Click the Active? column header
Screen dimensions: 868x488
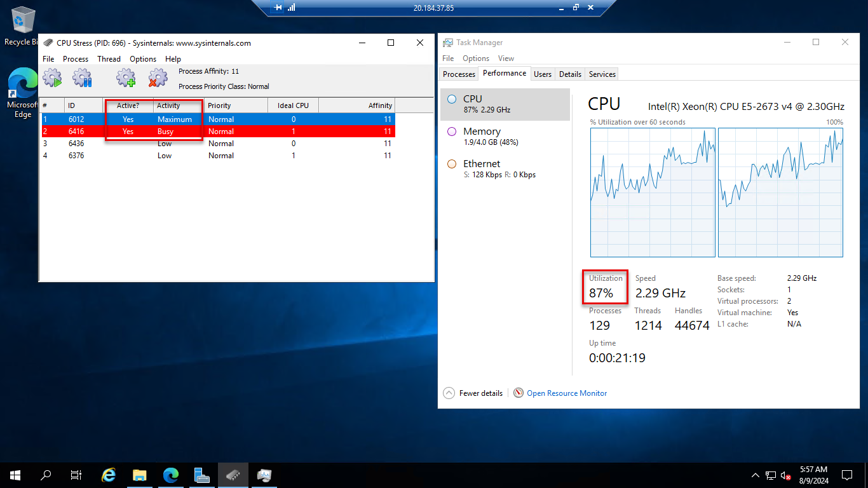pos(128,105)
